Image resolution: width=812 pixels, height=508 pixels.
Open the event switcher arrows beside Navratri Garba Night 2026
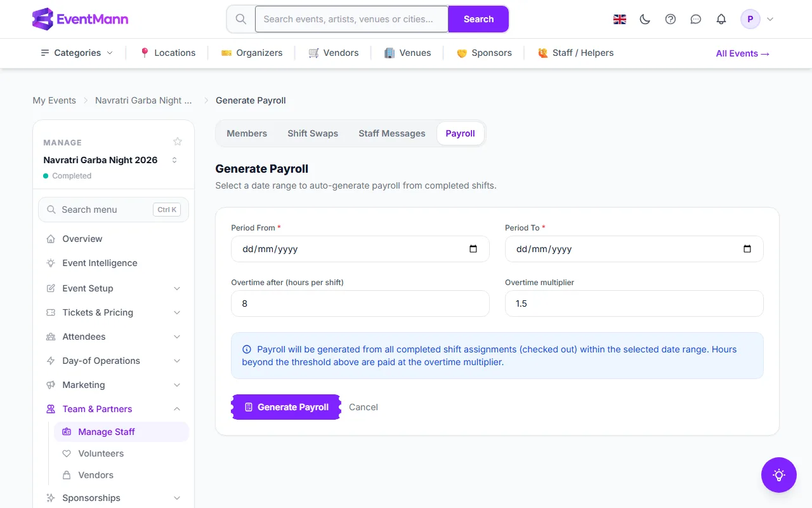coord(174,160)
